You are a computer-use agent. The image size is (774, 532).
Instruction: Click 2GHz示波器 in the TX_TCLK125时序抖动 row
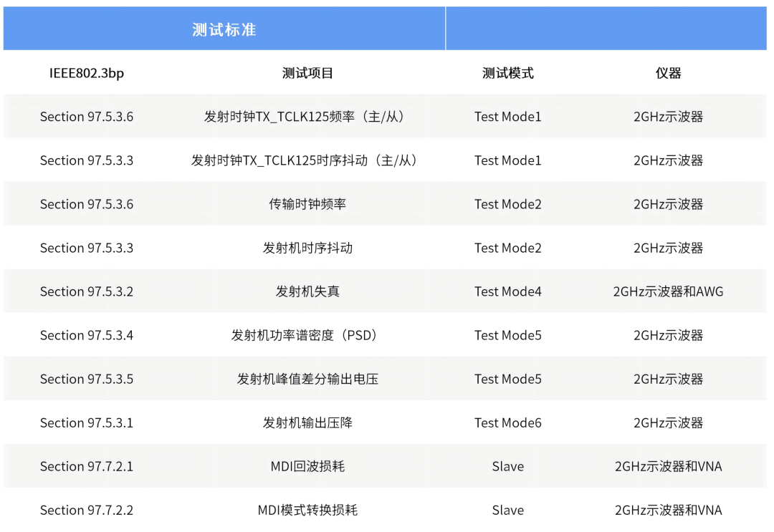click(x=669, y=160)
